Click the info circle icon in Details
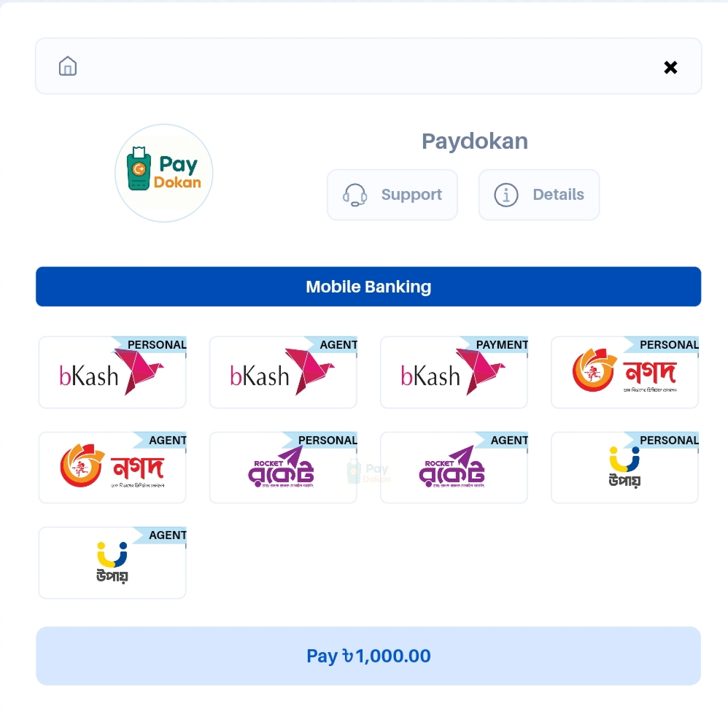728x712 pixels. 506,195
